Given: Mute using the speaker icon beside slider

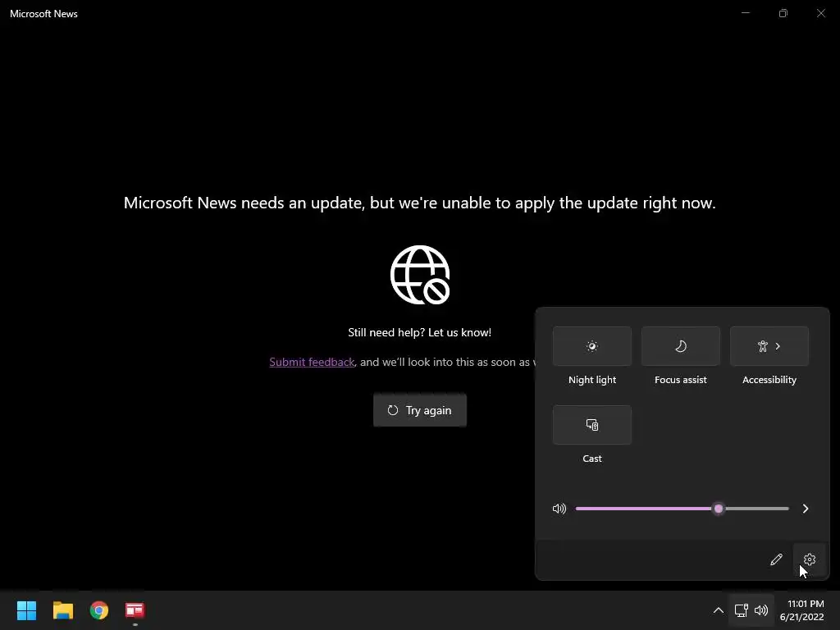Looking at the screenshot, I should point(559,509).
